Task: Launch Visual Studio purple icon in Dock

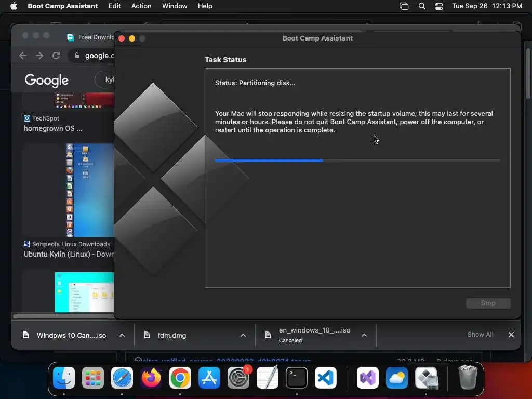Action: [368, 378]
